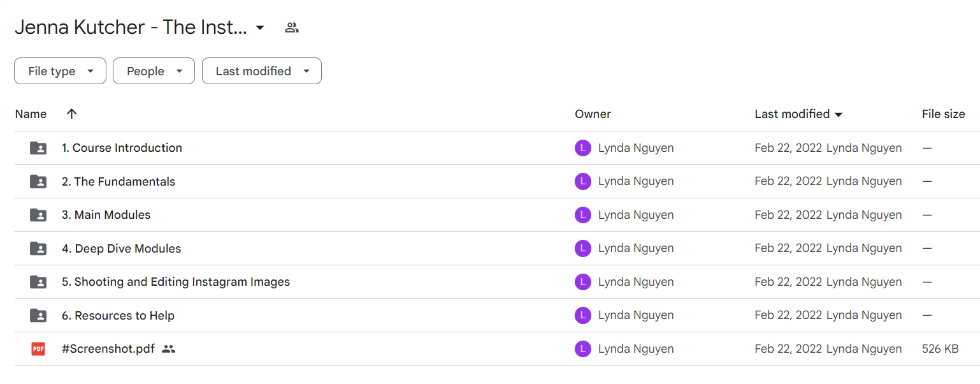Click shared folder icon for Main Modules

point(38,215)
